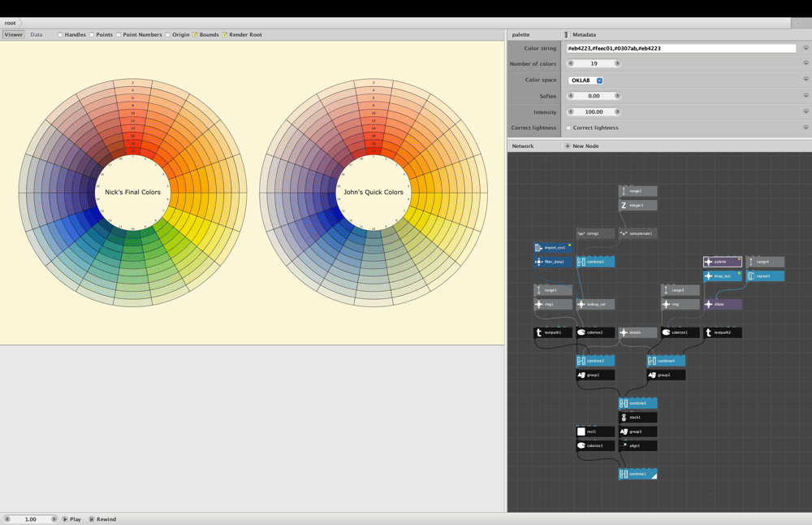
Task: Open the Metadata button
Action: (580, 35)
